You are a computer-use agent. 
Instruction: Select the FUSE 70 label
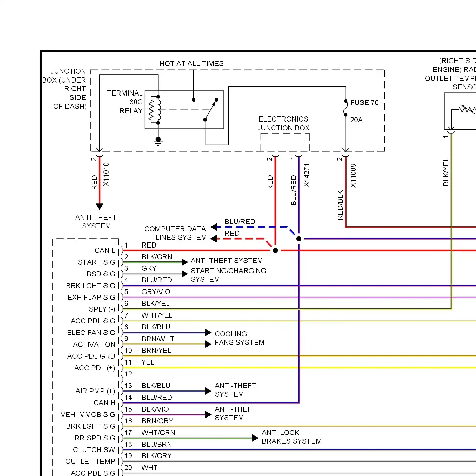coord(364,102)
